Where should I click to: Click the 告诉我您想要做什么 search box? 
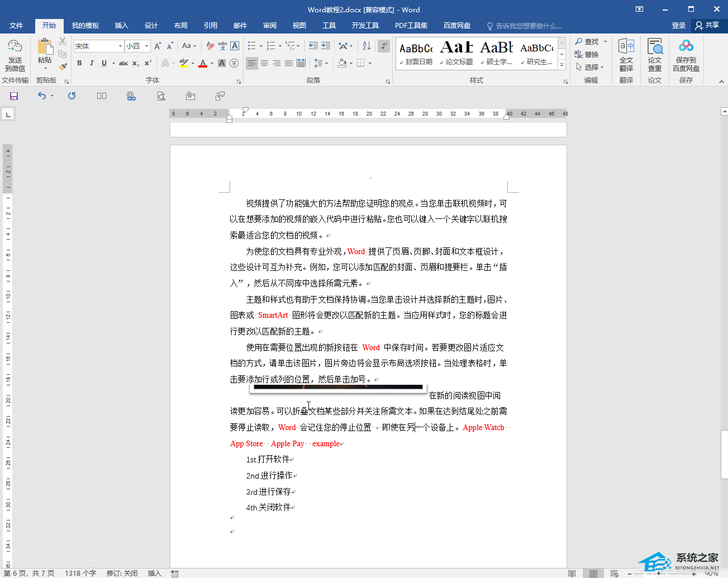point(528,26)
